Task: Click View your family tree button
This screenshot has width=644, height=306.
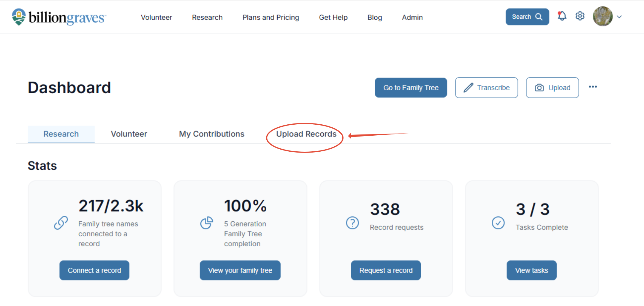Action: point(240,270)
